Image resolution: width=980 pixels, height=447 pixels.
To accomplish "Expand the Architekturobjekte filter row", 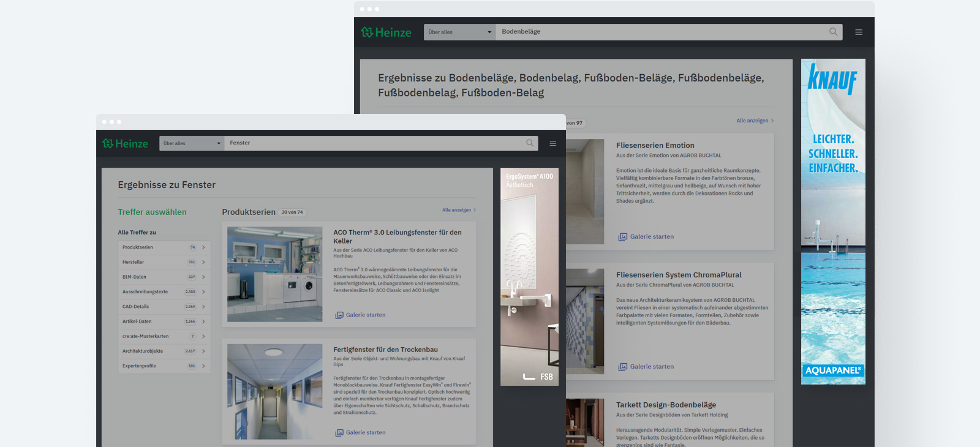I will tap(164, 351).
